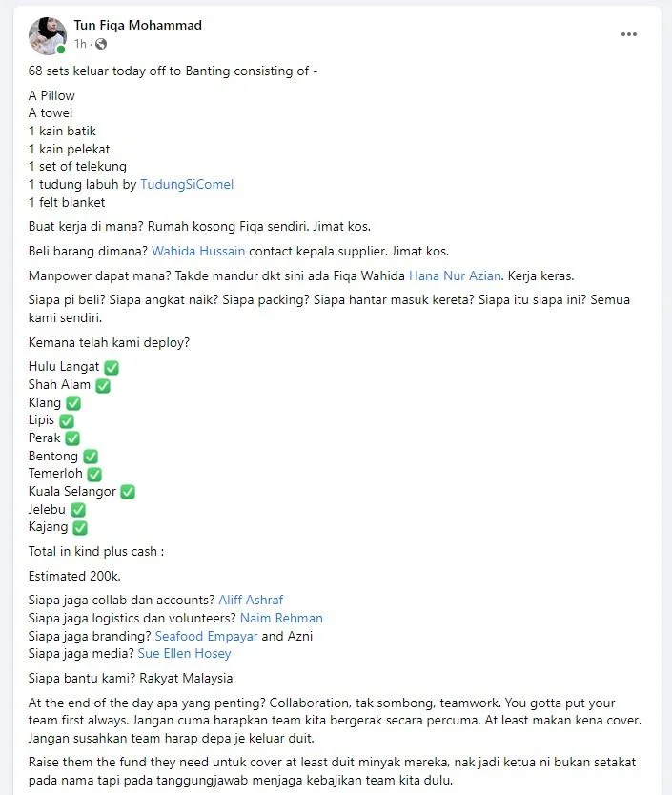Visit Hana Nur Azian's profile link
Image resolution: width=672 pixels, height=795 pixels.
click(455, 275)
